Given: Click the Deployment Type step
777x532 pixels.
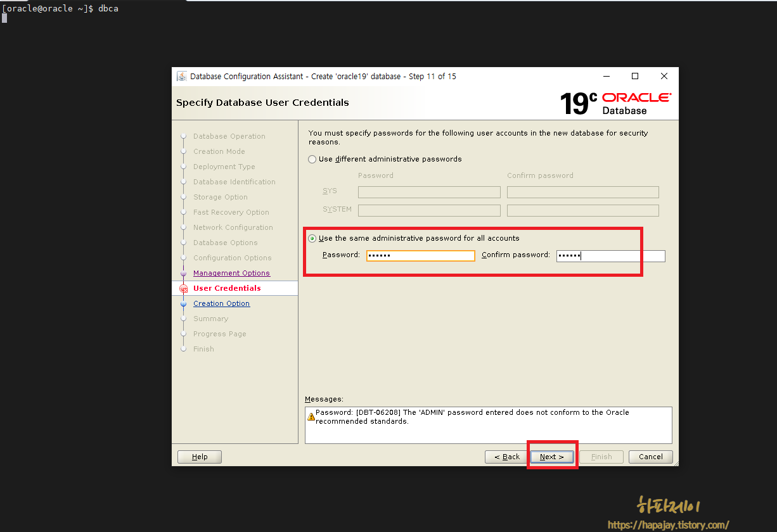Looking at the screenshot, I should 224,167.
